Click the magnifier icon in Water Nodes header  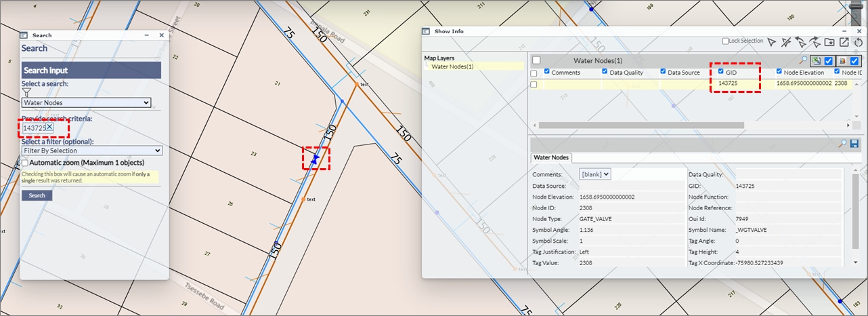point(804,61)
